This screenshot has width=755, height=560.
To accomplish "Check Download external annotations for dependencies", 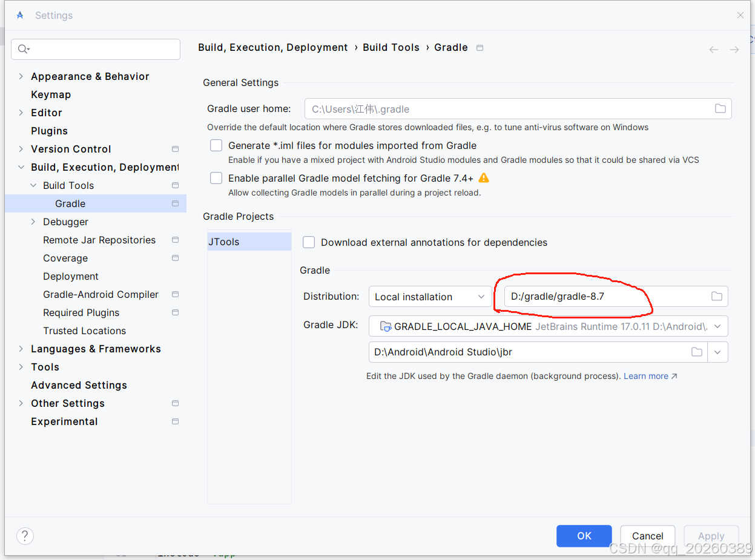I will tap(309, 242).
